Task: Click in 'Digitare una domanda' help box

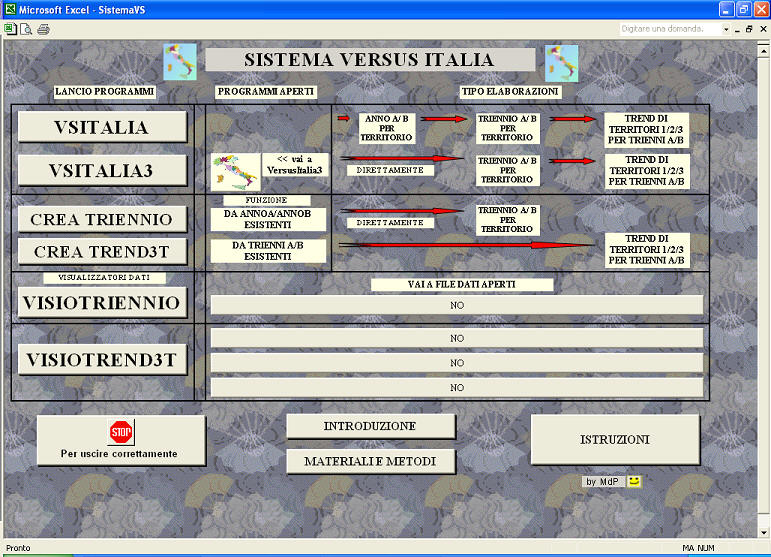Action: 670,29
